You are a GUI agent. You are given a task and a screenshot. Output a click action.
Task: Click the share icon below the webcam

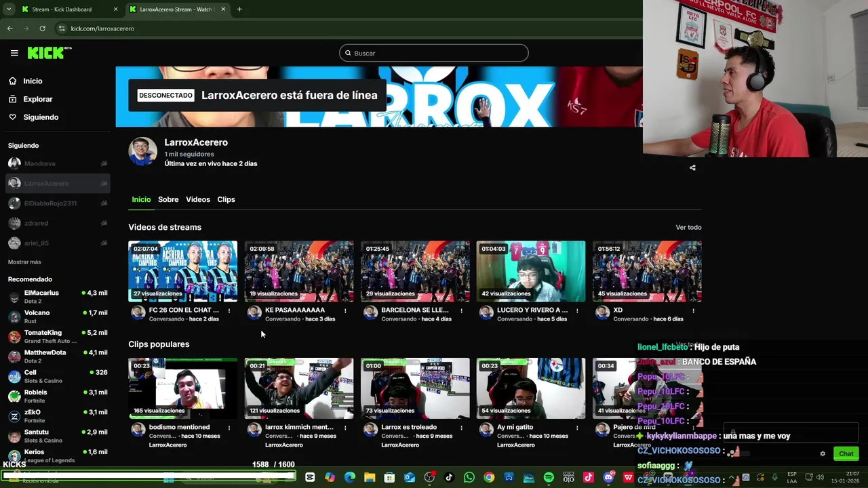click(x=692, y=167)
